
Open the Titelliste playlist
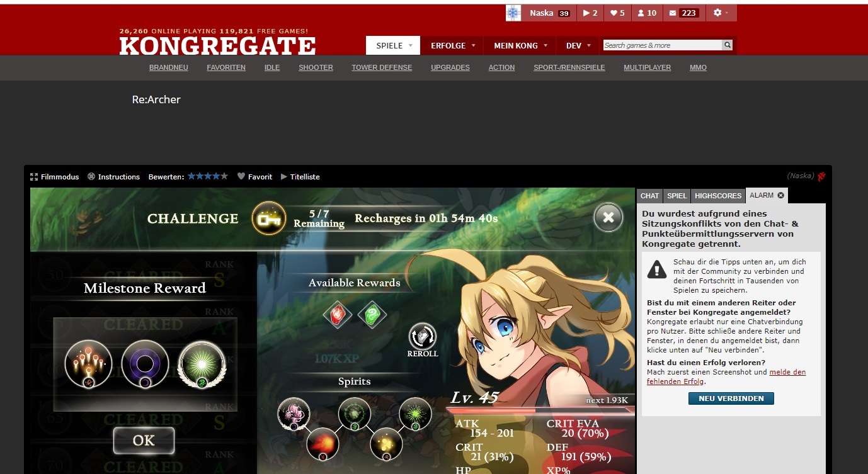pyautogui.click(x=300, y=177)
